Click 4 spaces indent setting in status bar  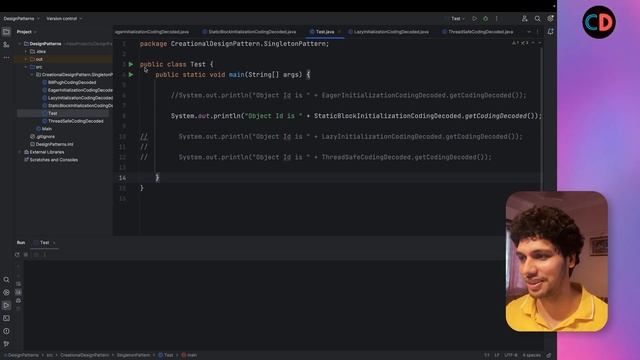531,356
